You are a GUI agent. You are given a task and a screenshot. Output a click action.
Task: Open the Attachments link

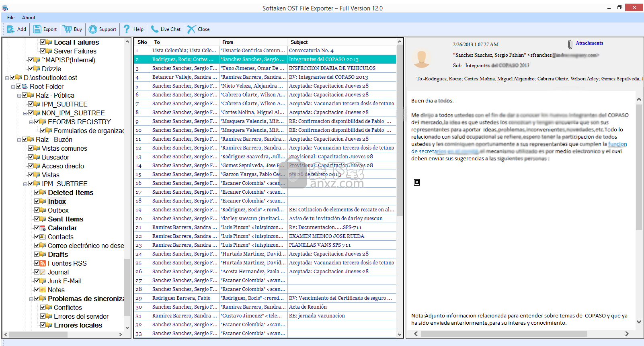click(x=589, y=43)
